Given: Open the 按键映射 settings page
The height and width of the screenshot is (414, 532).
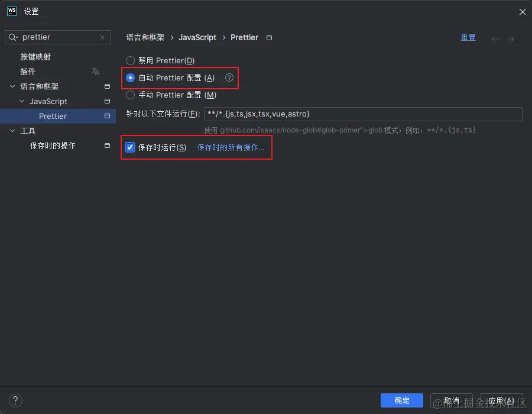Looking at the screenshot, I should coord(35,57).
